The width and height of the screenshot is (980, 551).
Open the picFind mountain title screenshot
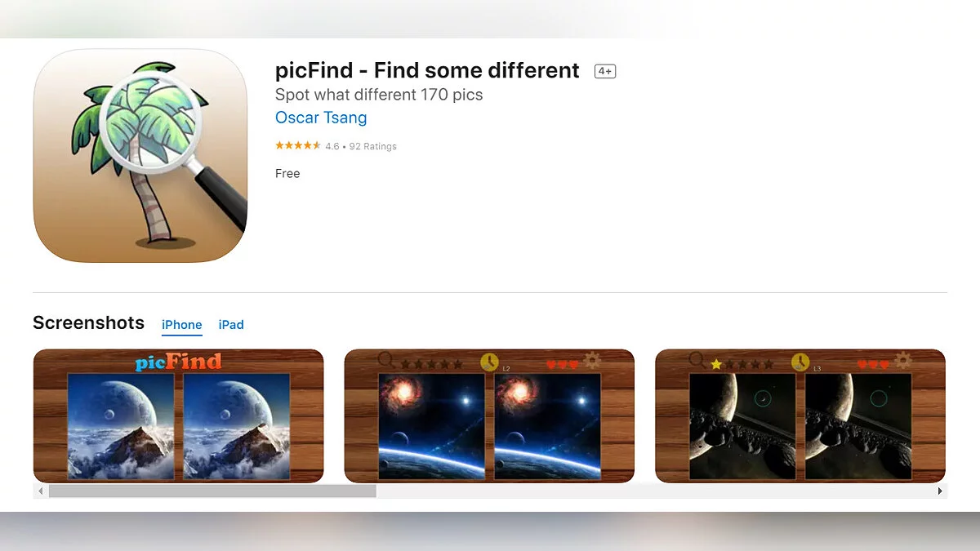pyautogui.click(x=179, y=415)
